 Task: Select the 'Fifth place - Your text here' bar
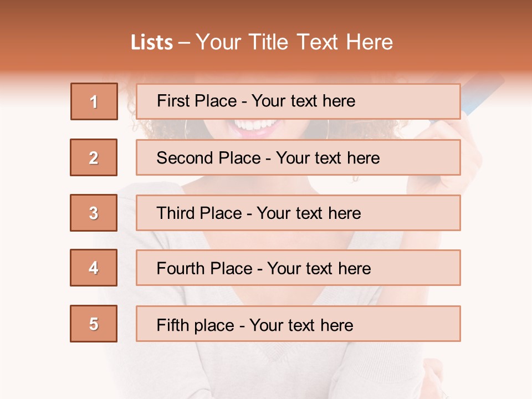point(298,324)
